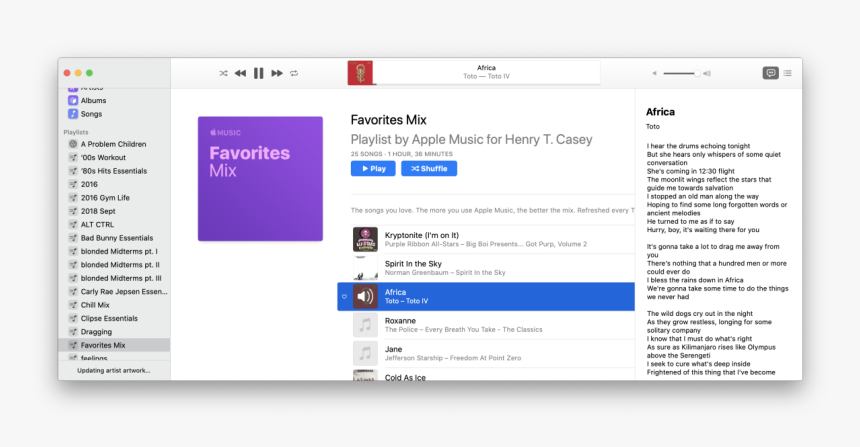Select Bad Bunny Essentials playlist

(x=115, y=238)
